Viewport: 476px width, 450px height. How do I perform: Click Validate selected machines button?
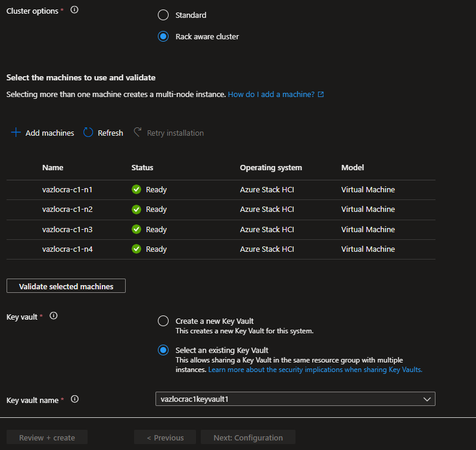pos(66,286)
